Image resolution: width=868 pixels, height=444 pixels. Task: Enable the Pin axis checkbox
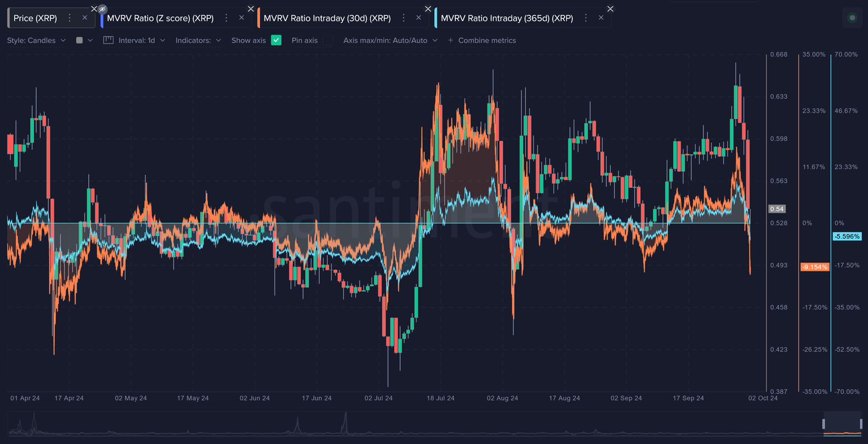pos(328,40)
